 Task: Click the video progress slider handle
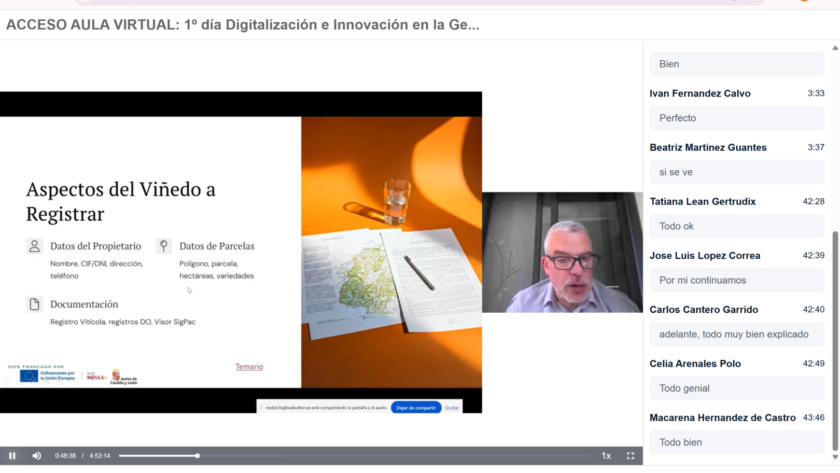[197, 455]
